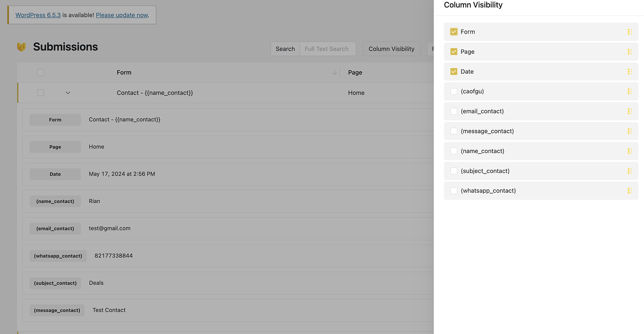Tick the Contact submission row checkbox
Image resolution: width=644 pixels, height=334 pixels.
[x=41, y=93]
